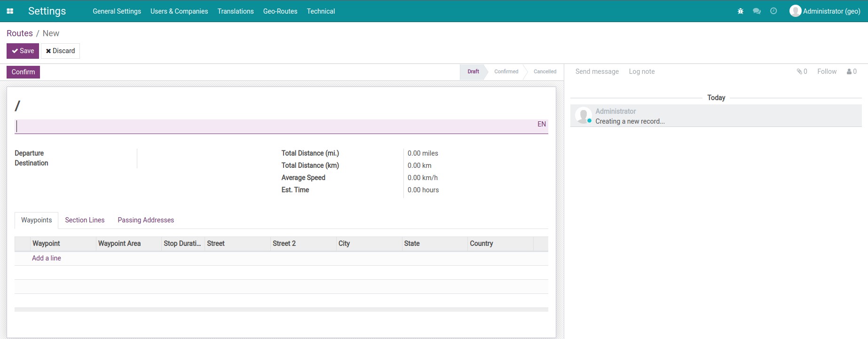The width and height of the screenshot is (868, 339).
Task: Expand the Technical menu
Action: coord(321,11)
